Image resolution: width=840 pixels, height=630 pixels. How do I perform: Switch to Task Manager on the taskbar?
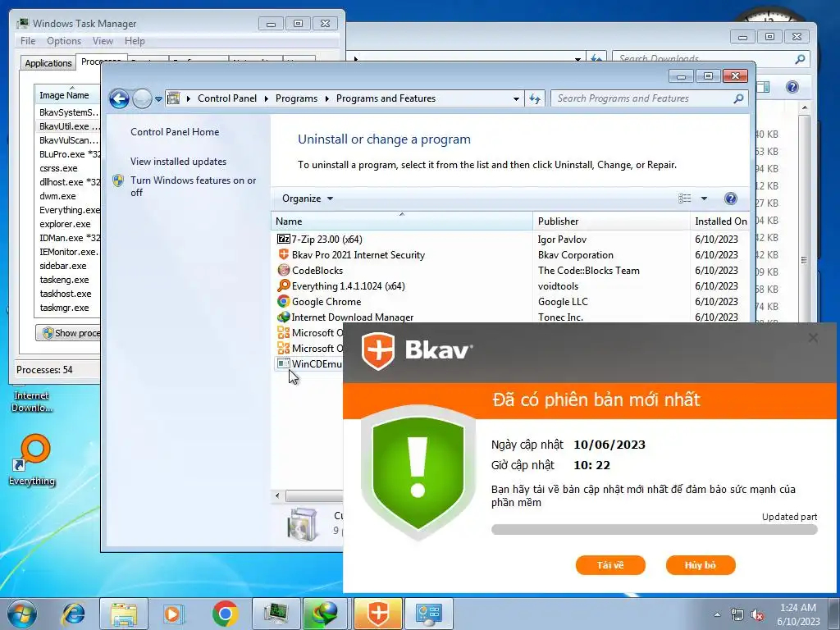(276, 614)
